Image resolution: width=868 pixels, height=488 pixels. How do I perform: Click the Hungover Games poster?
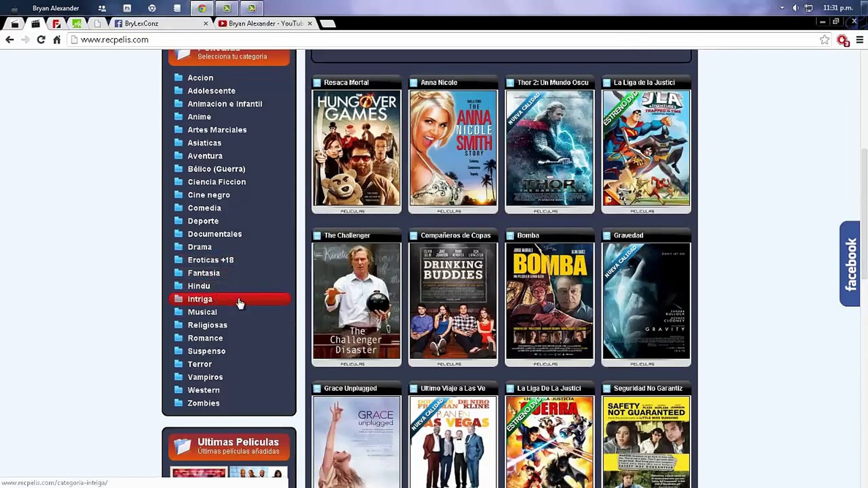pos(356,148)
